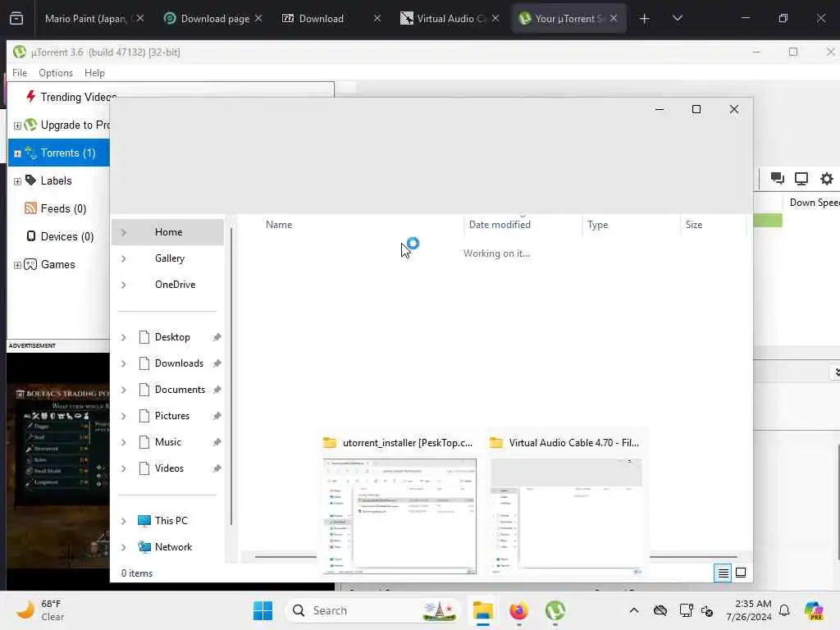The width and height of the screenshot is (840, 630).
Task: Click the Upgrade to Pro uTorrent icon
Action: coord(30,125)
